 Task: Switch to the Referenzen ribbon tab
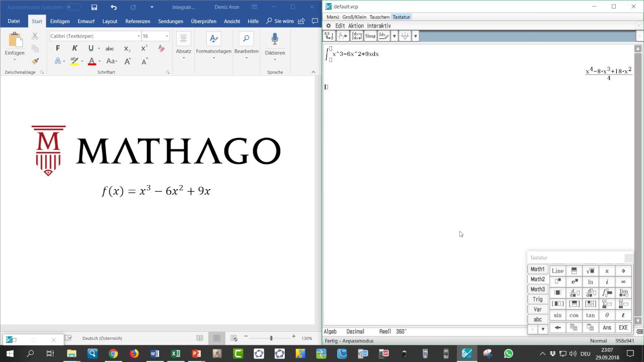point(138,21)
